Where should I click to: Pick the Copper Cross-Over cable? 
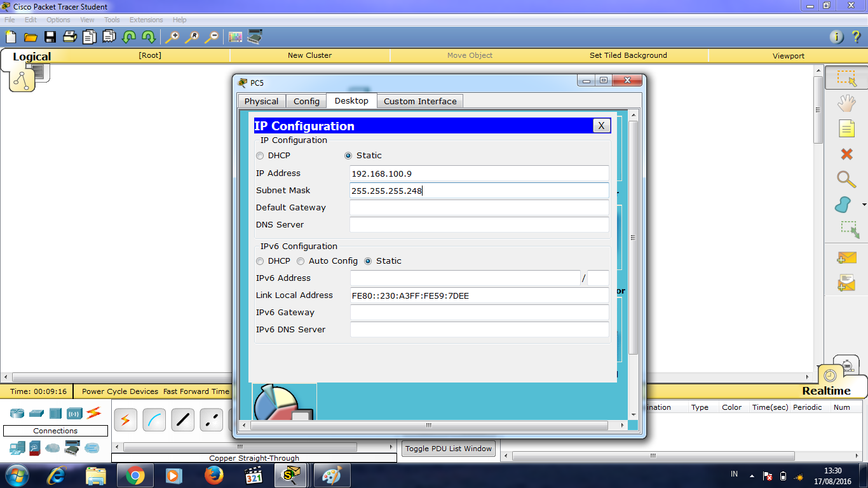point(211,420)
